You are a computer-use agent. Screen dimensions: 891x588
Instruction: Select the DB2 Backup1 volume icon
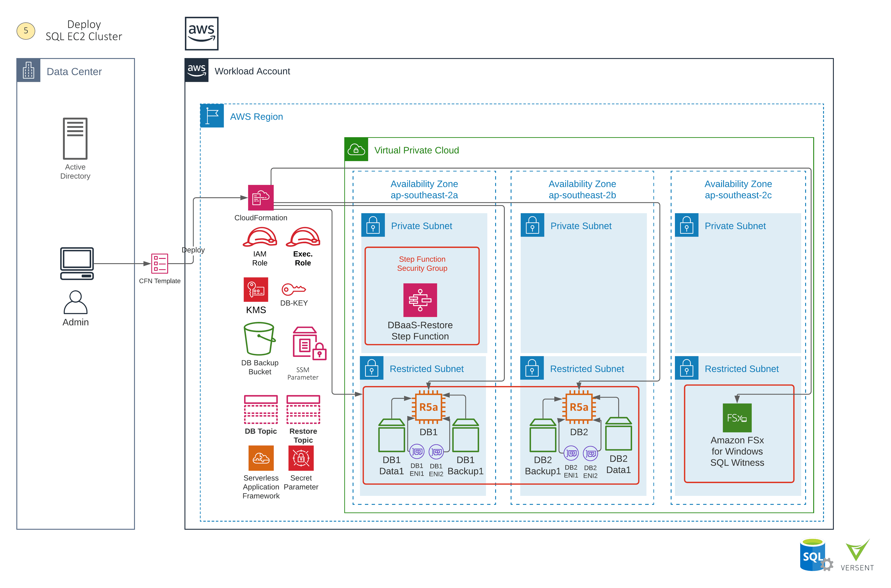pyautogui.click(x=543, y=435)
